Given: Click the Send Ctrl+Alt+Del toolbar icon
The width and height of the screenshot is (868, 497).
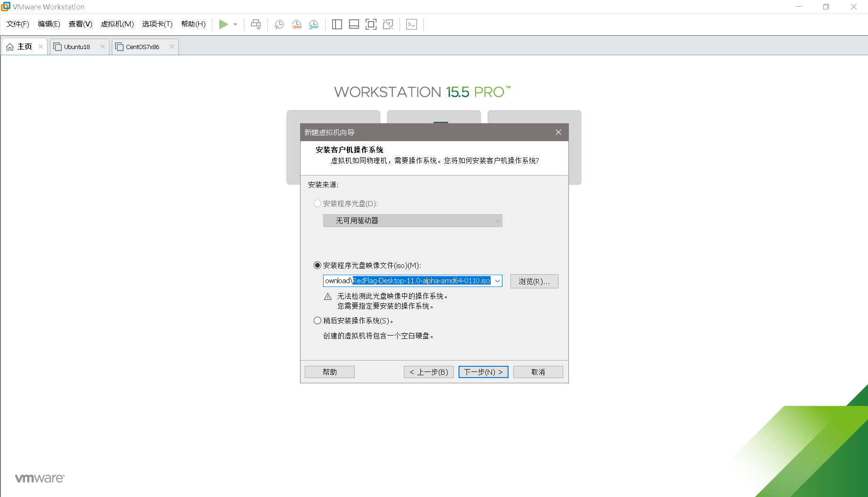Looking at the screenshot, I should pos(256,24).
